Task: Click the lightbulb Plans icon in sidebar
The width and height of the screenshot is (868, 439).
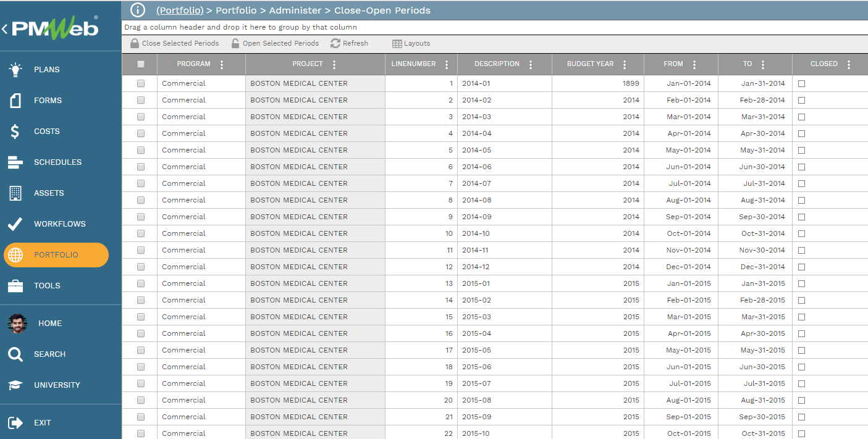Action: click(x=15, y=70)
